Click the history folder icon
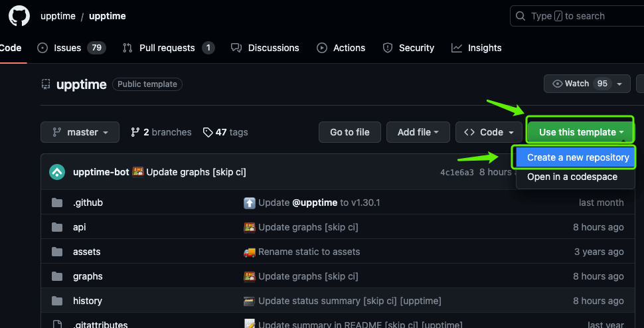This screenshot has height=328, width=644. point(56,301)
